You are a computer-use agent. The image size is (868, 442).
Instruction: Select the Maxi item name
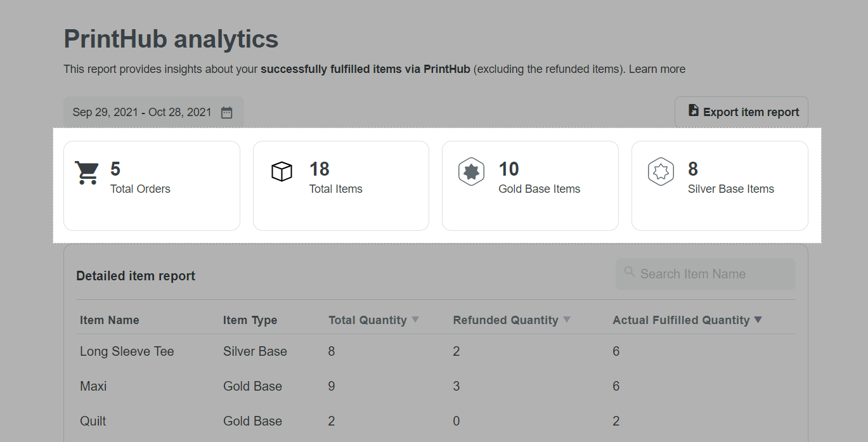[93, 386]
